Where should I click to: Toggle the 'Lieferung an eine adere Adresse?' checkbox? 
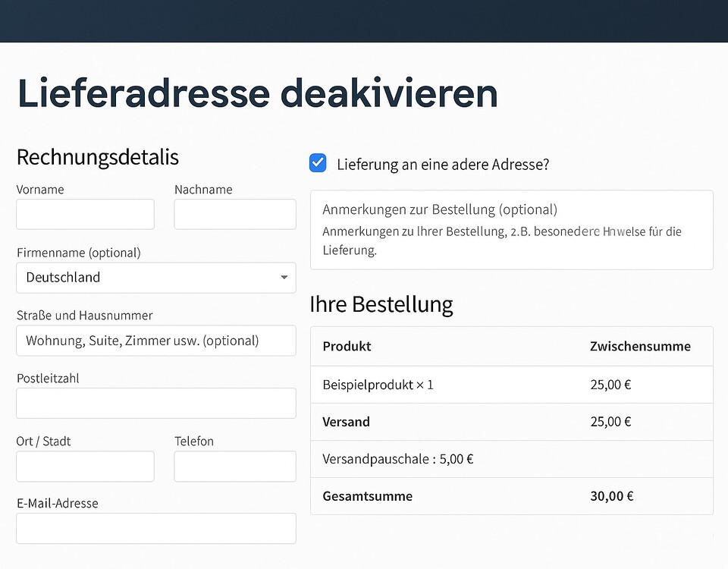pos(318,163)
